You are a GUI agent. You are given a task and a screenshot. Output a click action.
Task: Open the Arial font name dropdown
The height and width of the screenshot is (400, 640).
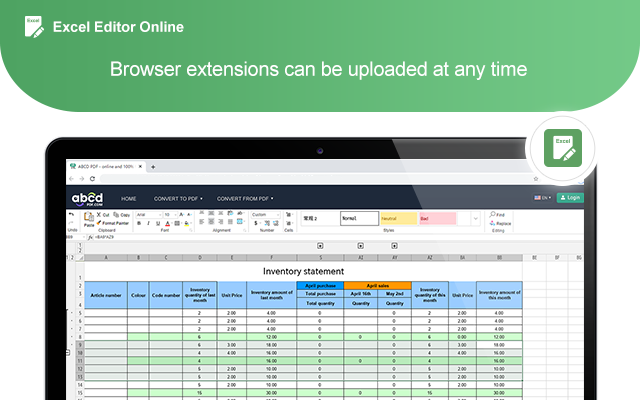click(149, 215)
